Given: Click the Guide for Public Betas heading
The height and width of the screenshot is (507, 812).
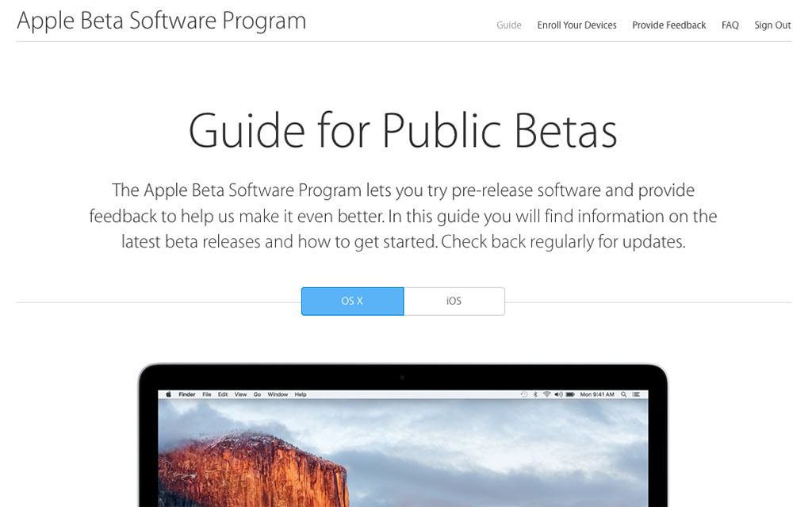Looking at the screenshot, I should (x=403, y=131).
